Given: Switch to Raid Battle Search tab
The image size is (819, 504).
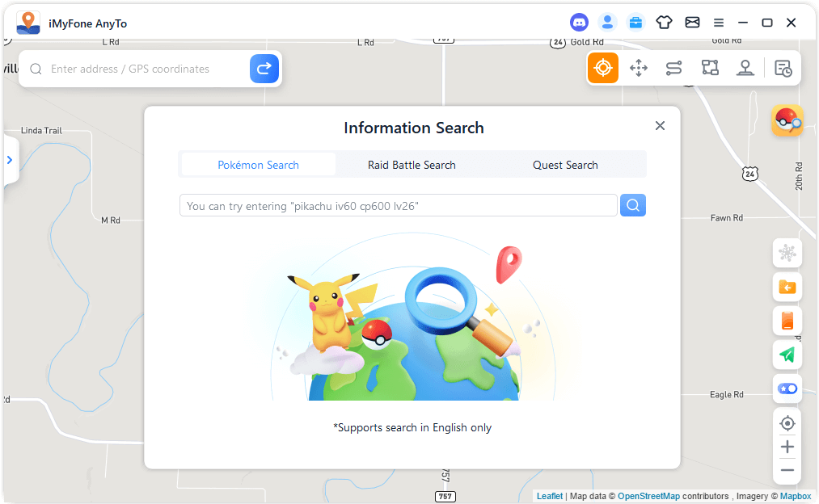Looking at the screenshot, I should 412,165.
